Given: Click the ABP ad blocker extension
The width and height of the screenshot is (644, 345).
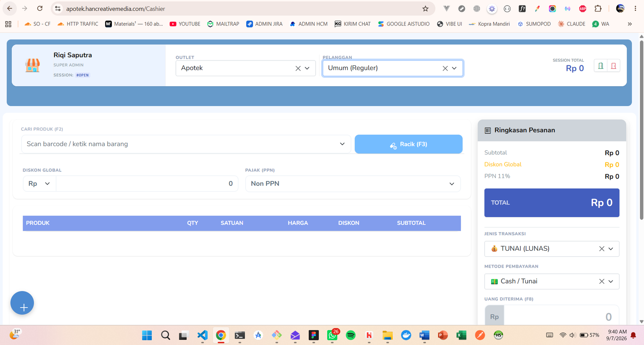Looking at the screenshot, I should point(582,8).
